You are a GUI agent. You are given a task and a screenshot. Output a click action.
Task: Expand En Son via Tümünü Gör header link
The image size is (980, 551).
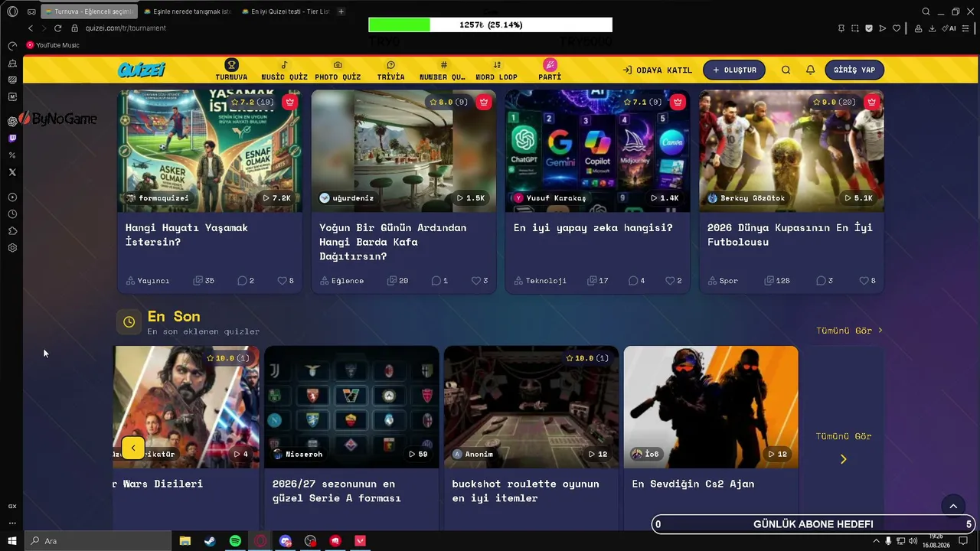tap(850, 331)
